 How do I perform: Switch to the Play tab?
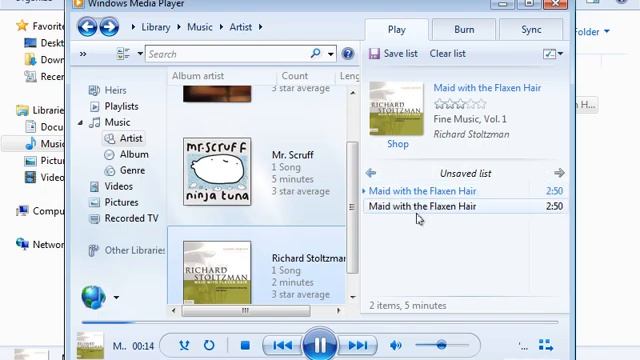pyautogui.click(x=397, y=30)
